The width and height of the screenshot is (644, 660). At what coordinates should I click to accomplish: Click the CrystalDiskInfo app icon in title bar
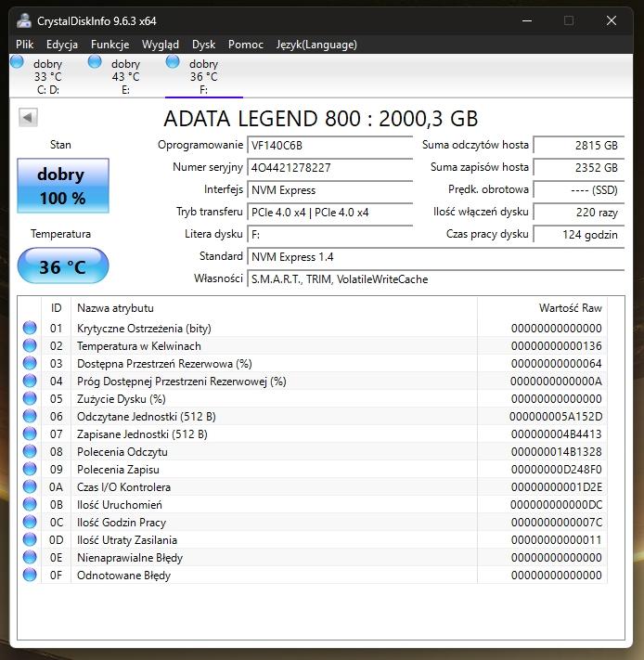(x=22, y=20)
